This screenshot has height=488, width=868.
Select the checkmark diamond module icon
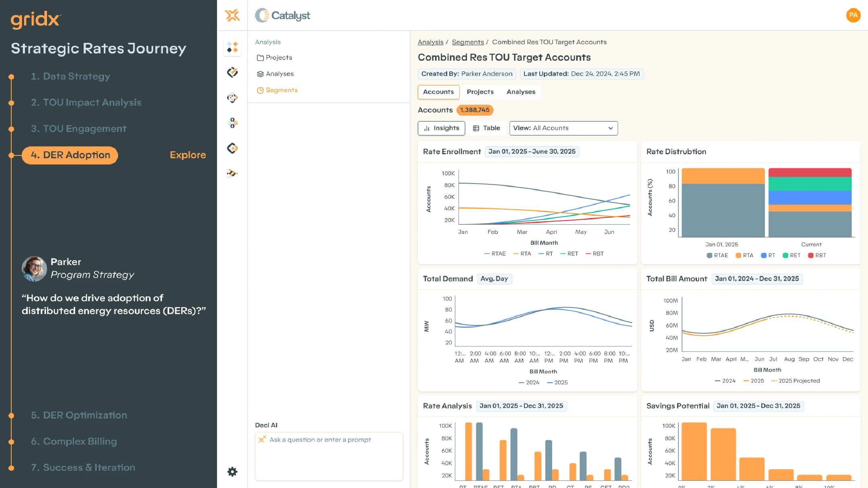point(232,72)
